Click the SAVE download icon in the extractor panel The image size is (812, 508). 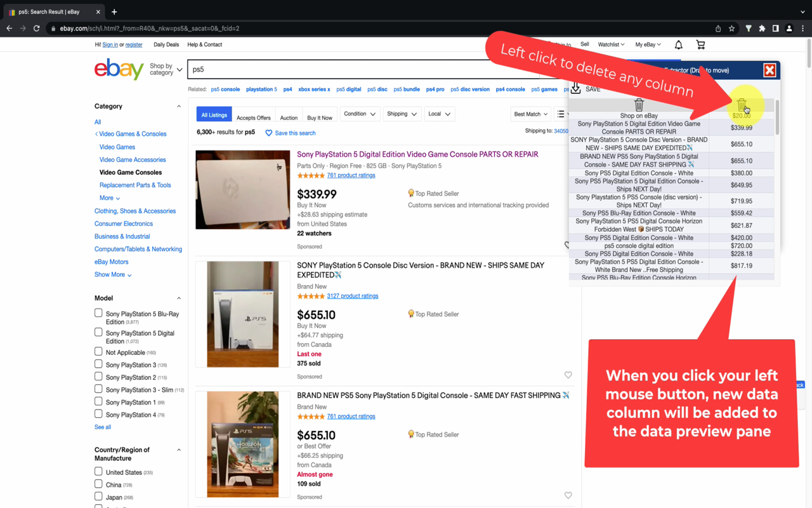(575, 89)
